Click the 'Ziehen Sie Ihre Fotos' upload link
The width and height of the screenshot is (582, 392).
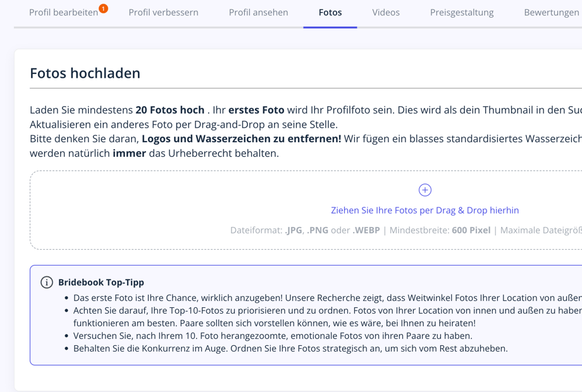click(x=424, y=210)
